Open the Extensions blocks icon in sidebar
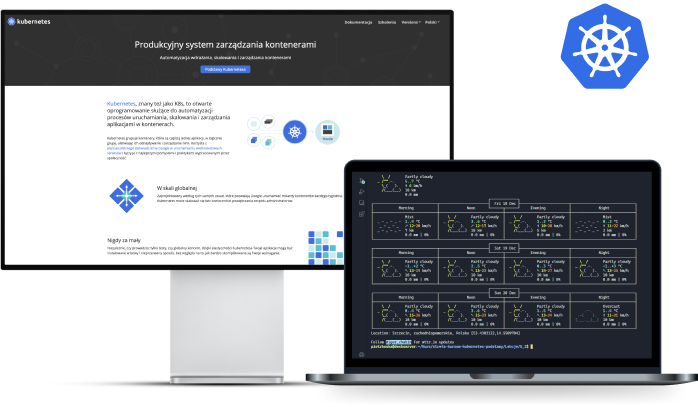This screenshot has width=698, height=407. pyautogui.click(x=362, y=214)
